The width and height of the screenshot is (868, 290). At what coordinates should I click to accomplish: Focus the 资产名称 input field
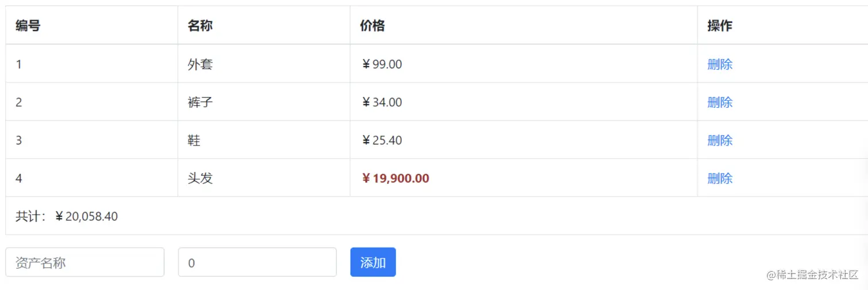tap(85, 262)
